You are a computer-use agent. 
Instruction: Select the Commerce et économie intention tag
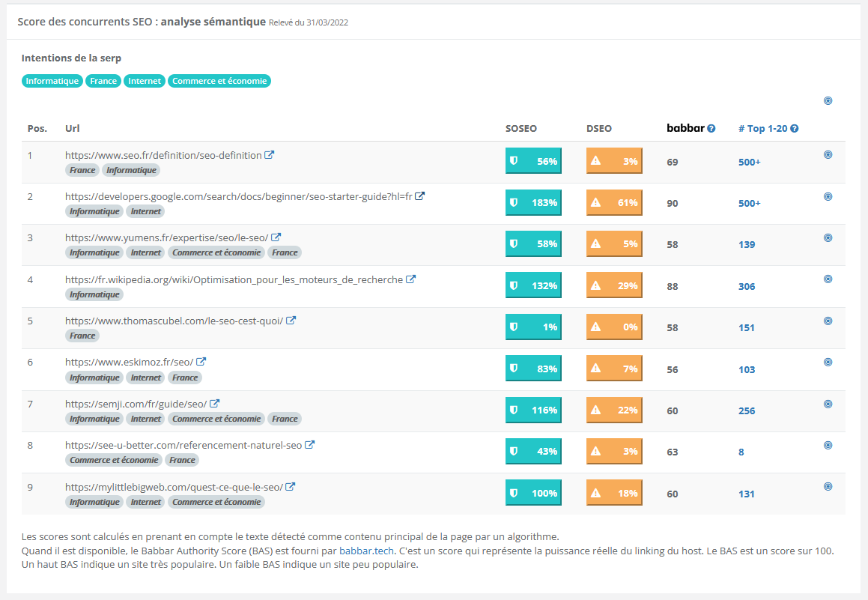(x=219, y=81)
